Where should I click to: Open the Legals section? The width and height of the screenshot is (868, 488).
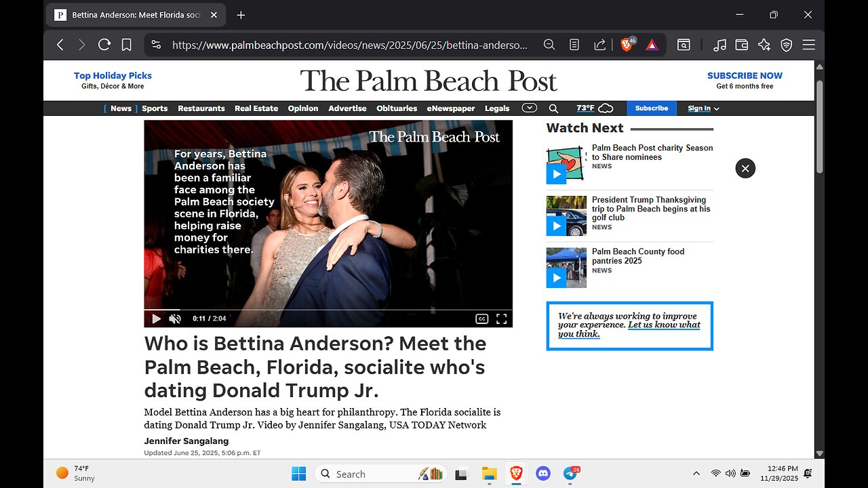click(x=497, y=108)
